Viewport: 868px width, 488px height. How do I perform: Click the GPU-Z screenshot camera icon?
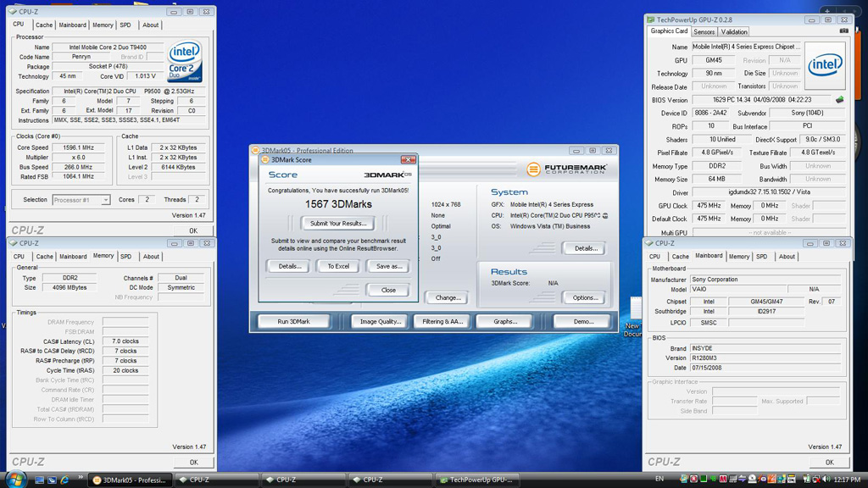[x=843, y=31]
